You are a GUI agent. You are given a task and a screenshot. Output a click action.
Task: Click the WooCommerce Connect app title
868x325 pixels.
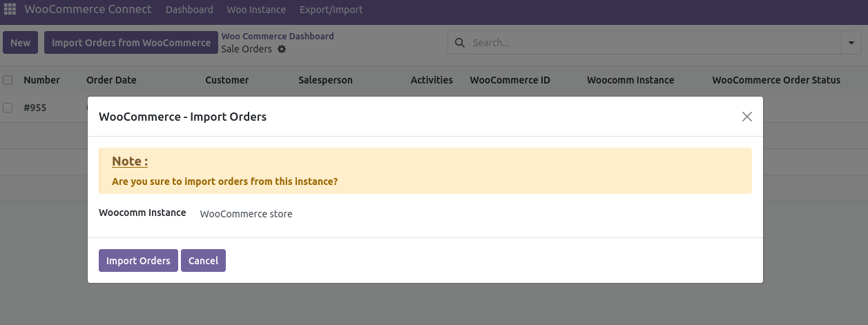[x=88, y=10]
